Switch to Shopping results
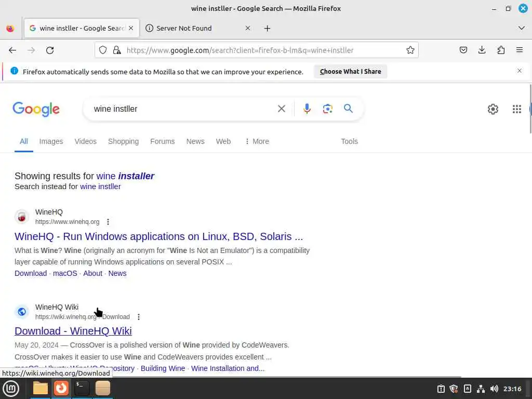Screen dimensions: 532x399 coord(123,141)
